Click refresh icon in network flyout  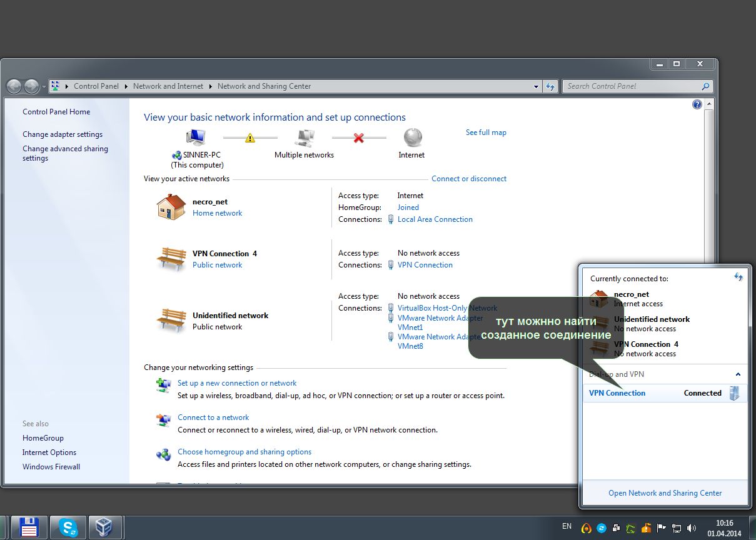coord(738,277)
